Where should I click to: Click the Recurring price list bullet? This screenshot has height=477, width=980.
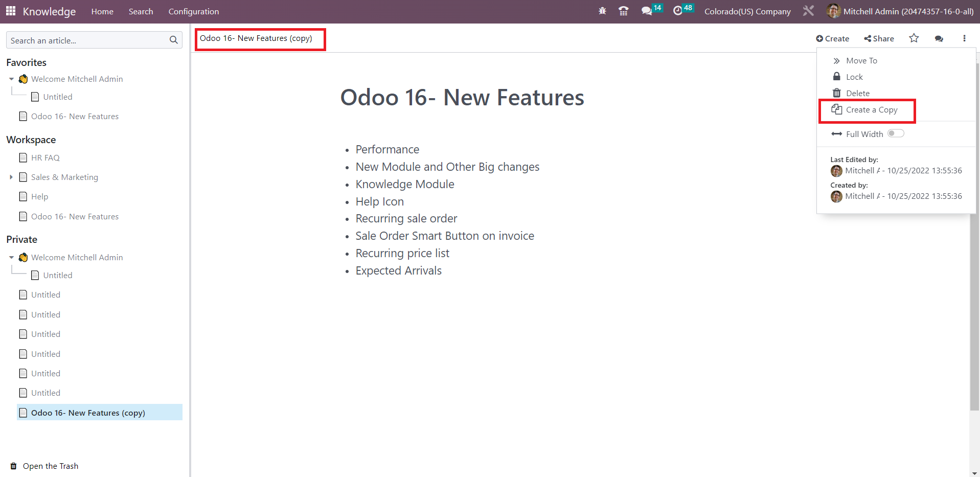click(x=402, y=253)
